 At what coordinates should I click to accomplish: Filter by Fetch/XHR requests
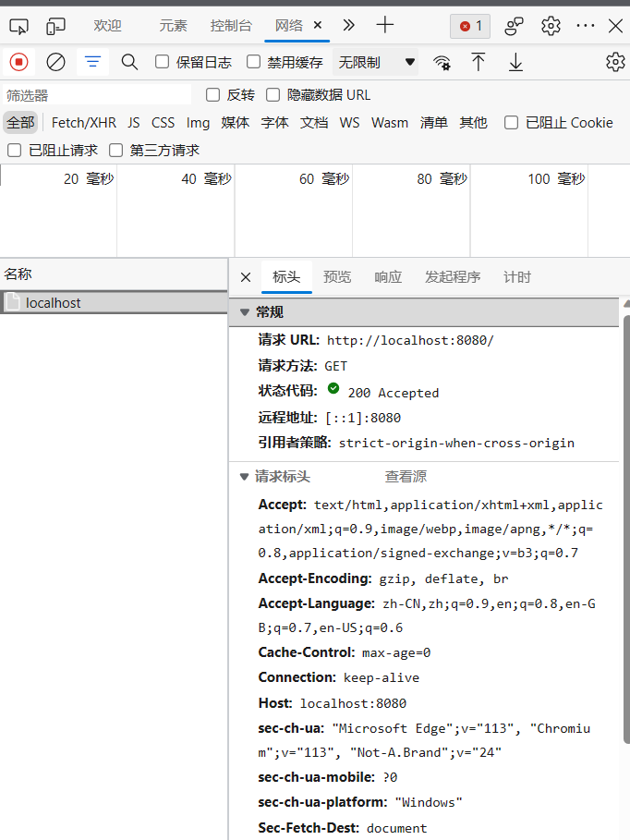83,123
